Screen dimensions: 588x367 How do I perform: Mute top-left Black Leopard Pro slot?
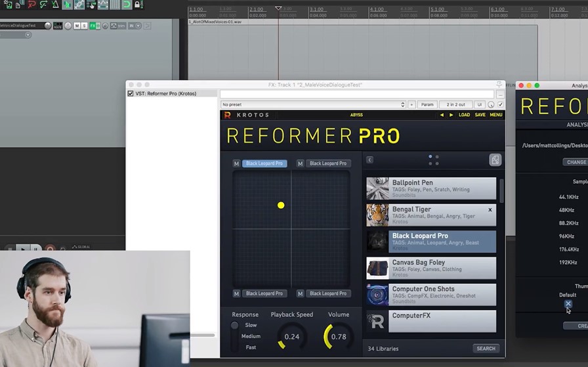click(x=236, y=163)
